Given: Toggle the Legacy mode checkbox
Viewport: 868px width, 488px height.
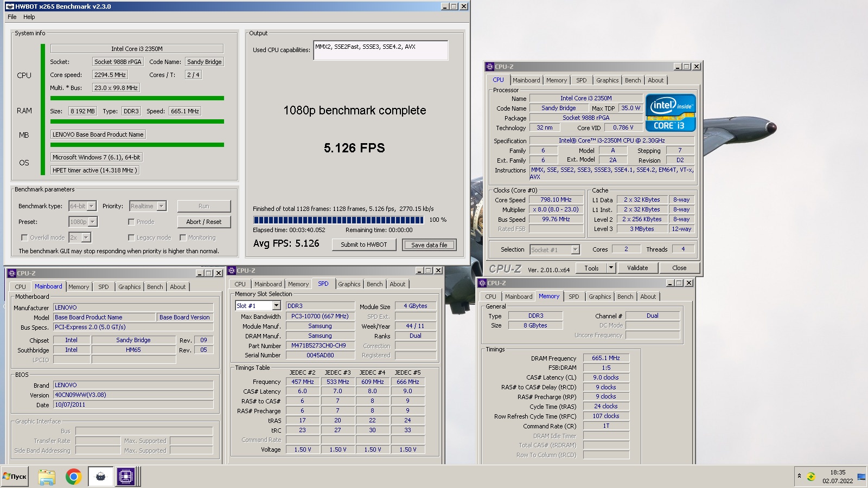Looking at the screenshot, I should pos(131,237).
